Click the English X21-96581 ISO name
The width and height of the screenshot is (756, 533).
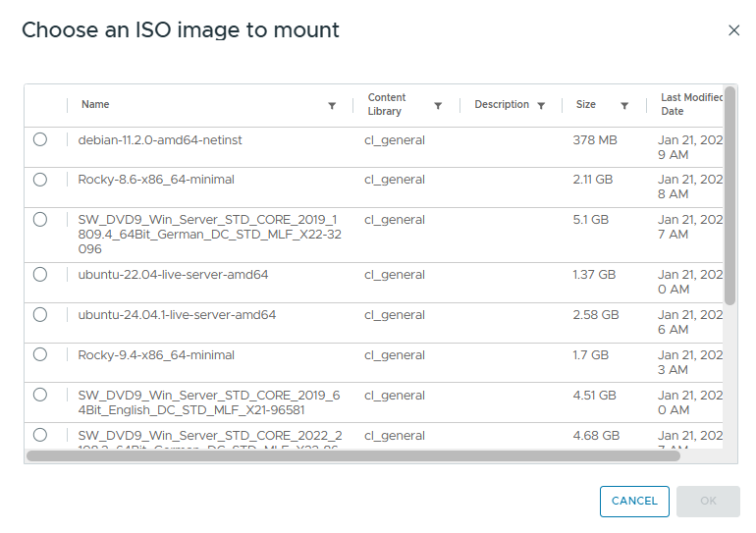pyautogui.click(x=209, y=402)
